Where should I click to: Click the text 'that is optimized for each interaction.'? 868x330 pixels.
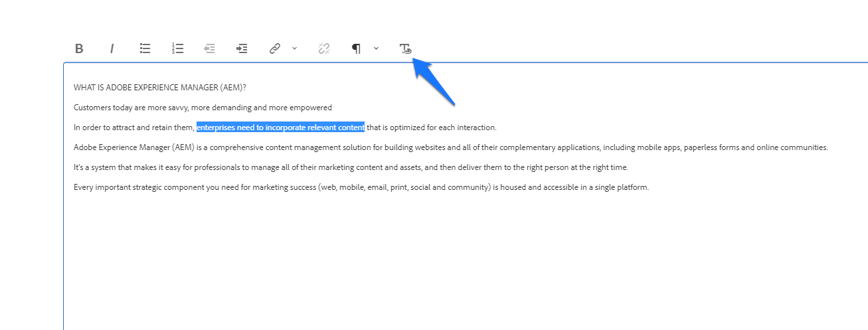[x=432, y=127]
